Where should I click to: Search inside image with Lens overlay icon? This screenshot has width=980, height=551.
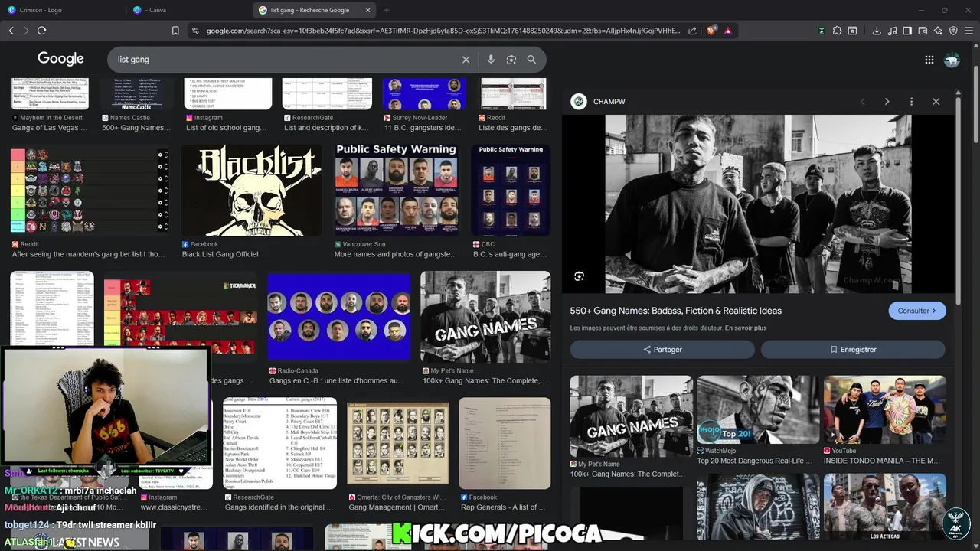579,276
